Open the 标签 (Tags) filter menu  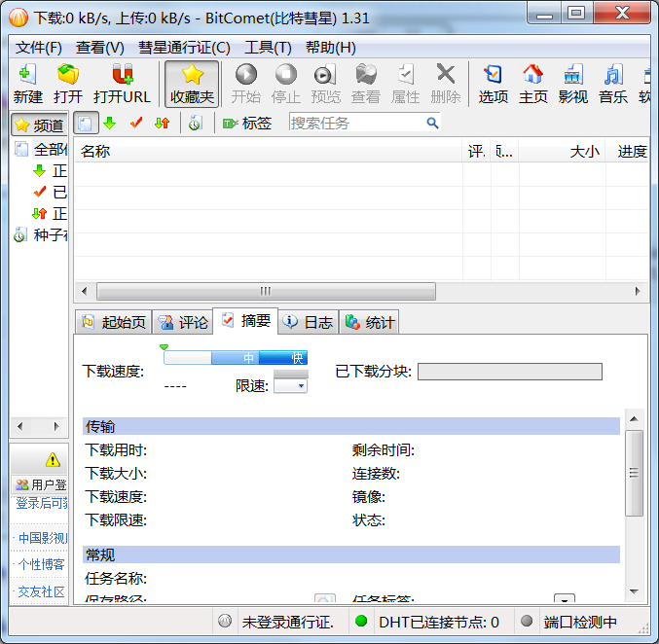tap(247, 123)
